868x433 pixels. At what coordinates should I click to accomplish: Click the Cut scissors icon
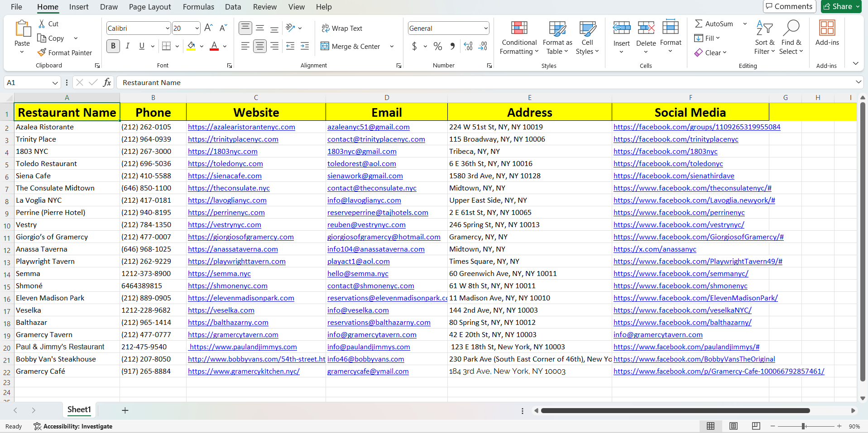click(x=42, y=24)
